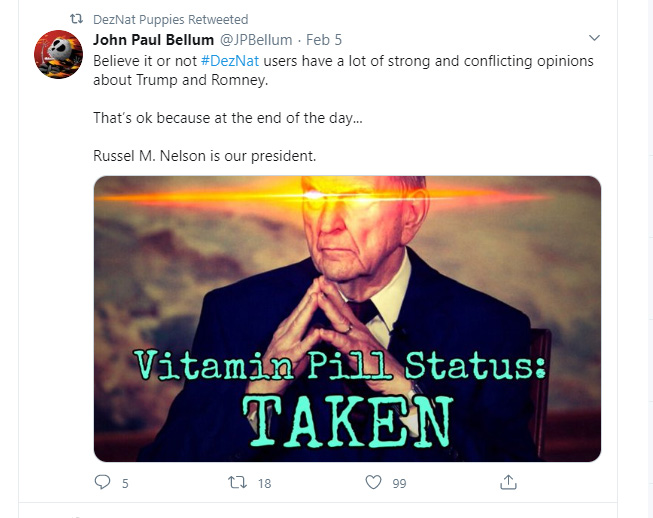This screenshot has height=518, width=653.
Task: Like the tweet with the heart icon
Action: [x=373, y=483]
